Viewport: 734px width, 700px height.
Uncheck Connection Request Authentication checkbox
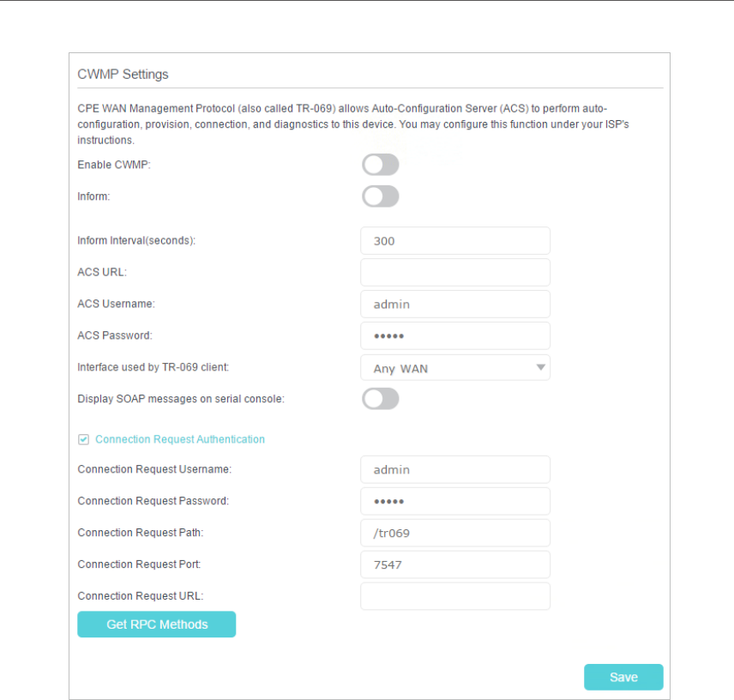point(83,439)
